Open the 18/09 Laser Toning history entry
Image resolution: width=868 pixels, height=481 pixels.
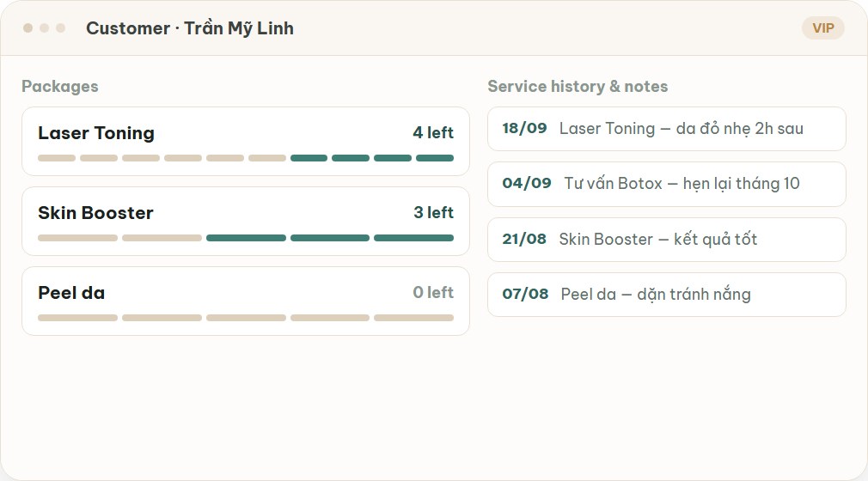click(x=667, y=129)
